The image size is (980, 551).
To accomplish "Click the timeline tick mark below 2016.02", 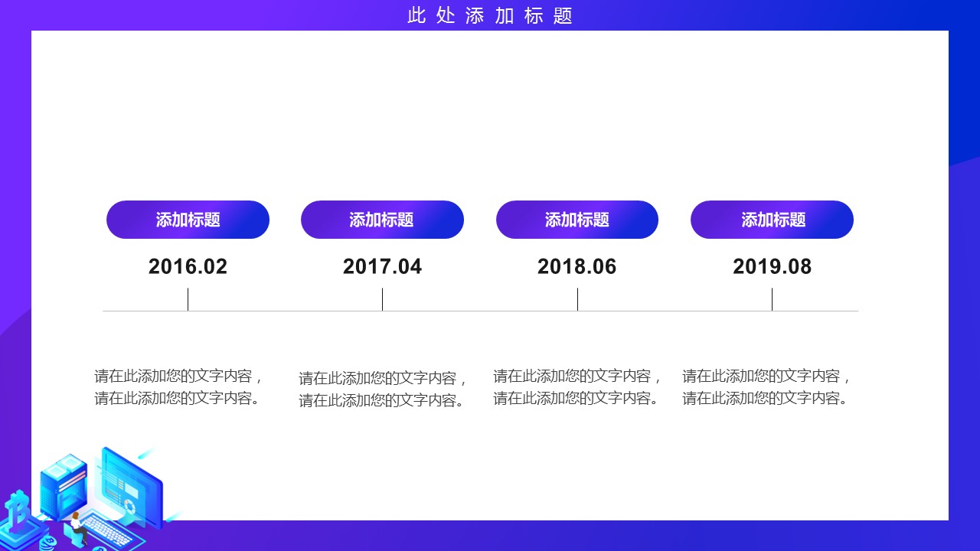I will tap(188, 299).
